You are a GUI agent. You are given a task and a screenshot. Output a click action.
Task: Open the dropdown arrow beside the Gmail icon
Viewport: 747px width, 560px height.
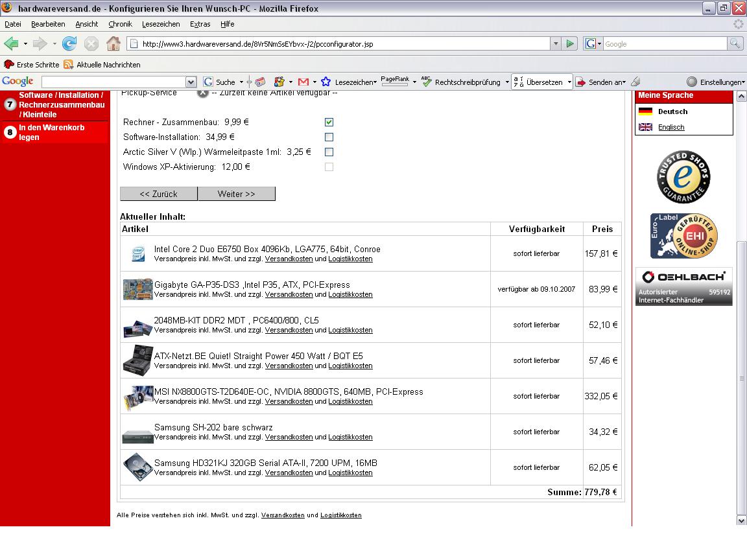[x=314, y=82]
